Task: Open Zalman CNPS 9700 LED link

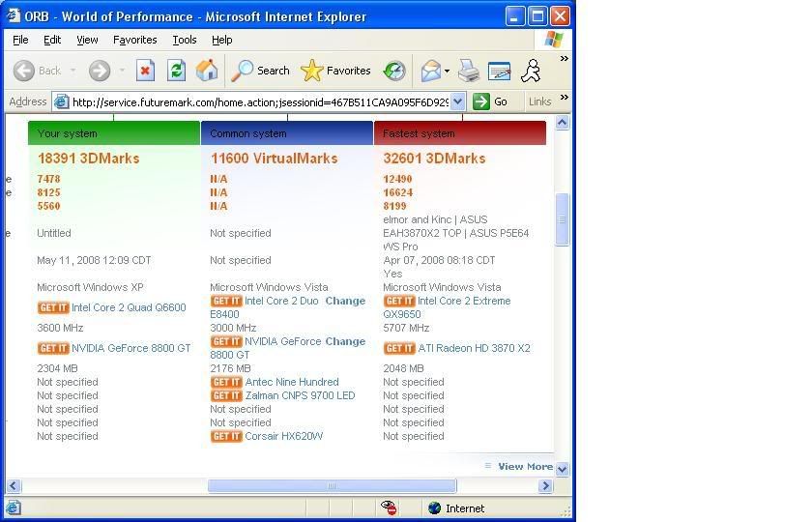Action: tap(300, 395)
